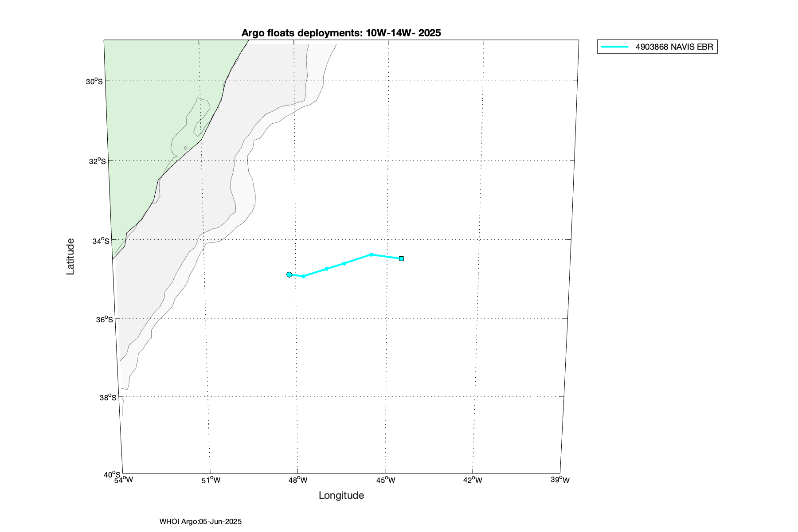Image resolution: width=798 pixels, height=532 pixels.
Task: Click the '40°S' latitude tick label
Action: click(112, 474)
